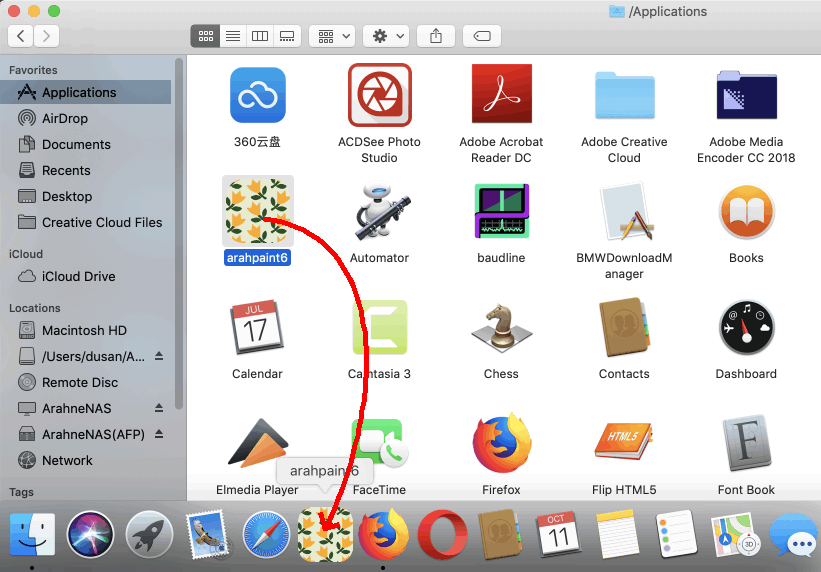This screenshot has height=572, width=821.
Task: Select the Chess app icon
Action: click(x=502, y=327)
